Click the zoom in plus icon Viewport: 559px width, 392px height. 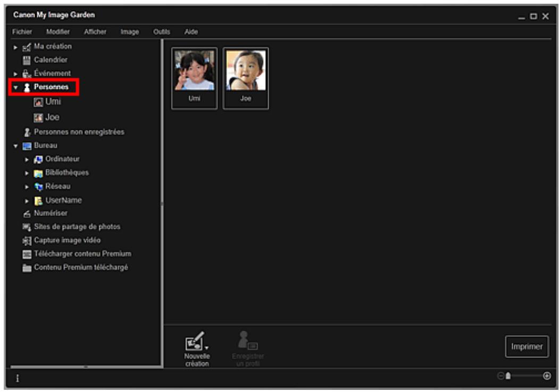click(547, 376)
